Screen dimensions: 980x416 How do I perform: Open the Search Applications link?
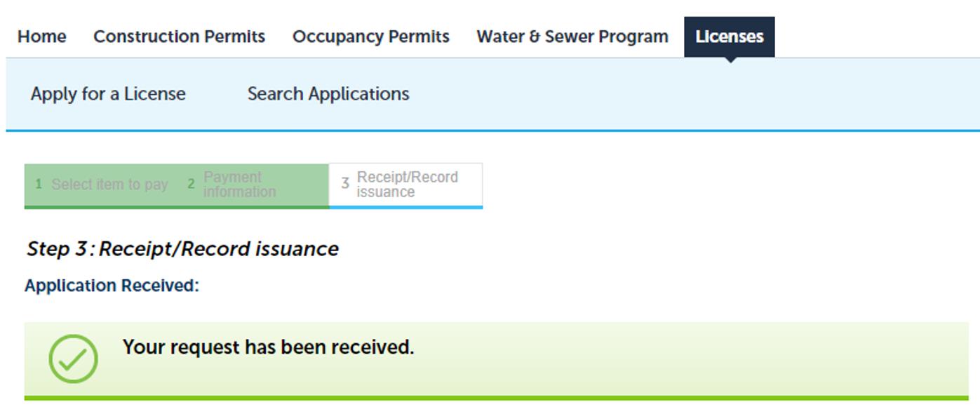328,94
